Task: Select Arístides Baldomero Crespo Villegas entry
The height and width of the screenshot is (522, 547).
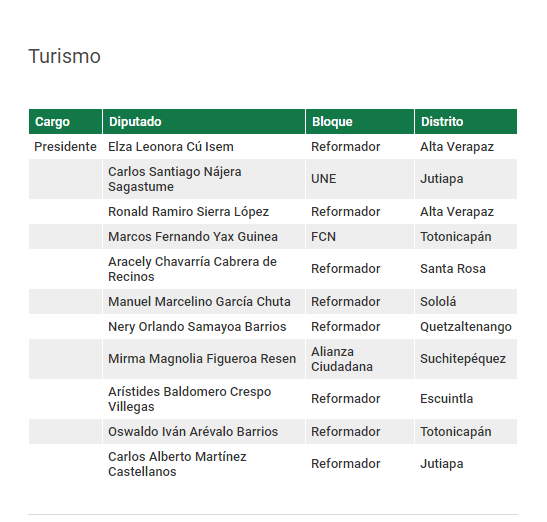Action: point(189,399)
